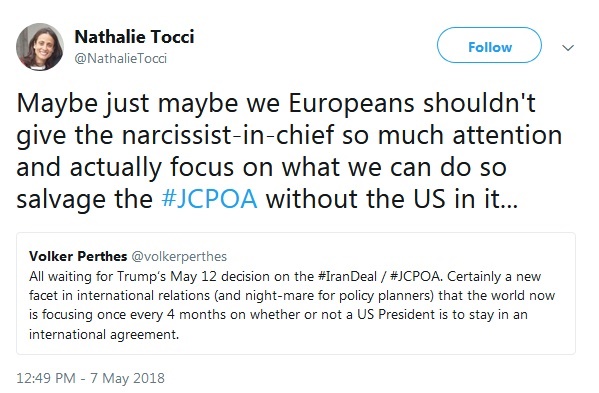Select the #IranDeal hashtag in quoted tweet
Screen dimensions: 599x393
[x=348, y=276]
